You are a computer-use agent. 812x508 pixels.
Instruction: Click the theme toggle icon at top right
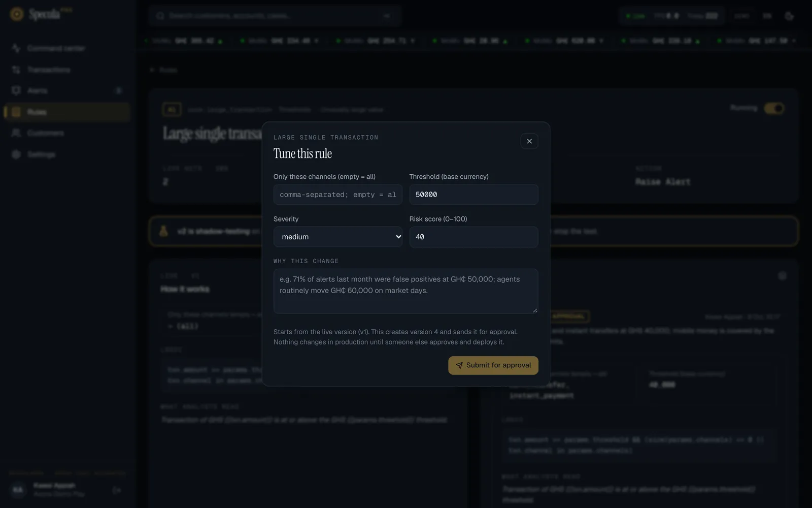tap(789, 16)
